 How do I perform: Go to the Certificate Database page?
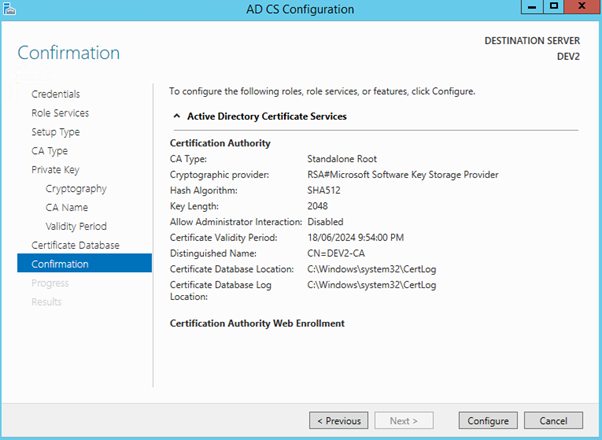pyautogui.click(x=75, y=245)
